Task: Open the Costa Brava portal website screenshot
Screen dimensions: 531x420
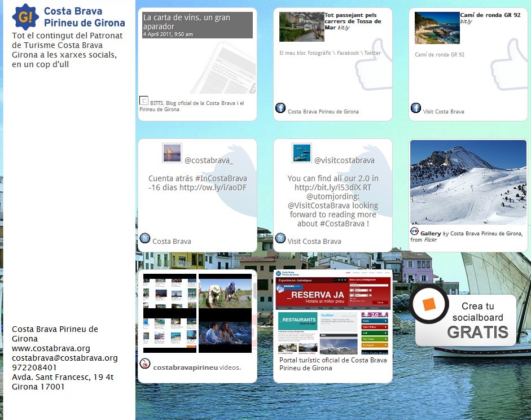Action: click(333, 312)
